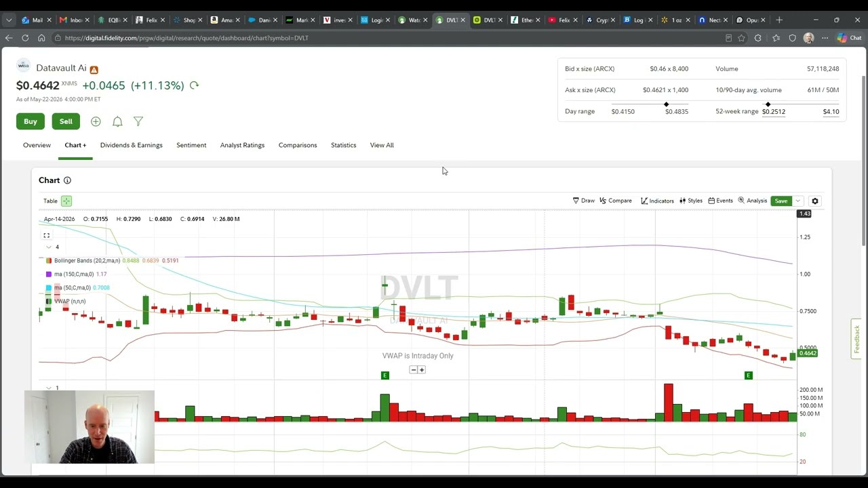Viewport: 868px width, 488px height.
Task: Open the Feedback side tab
Action: [x=856, y=339]
